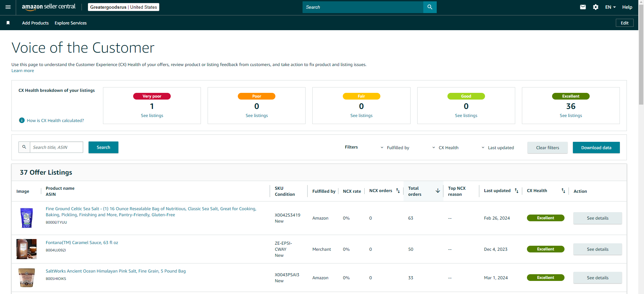The height and width of the screenshot is (294, 644).
Task: Click the Feb 26, 2024 date cell
Action: (x=497, y=218)
